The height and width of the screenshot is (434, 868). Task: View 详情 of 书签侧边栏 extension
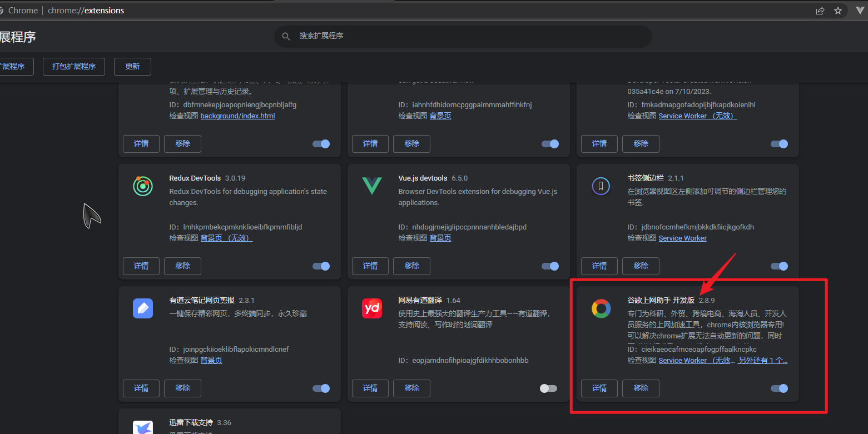click(x=599, y=266)
